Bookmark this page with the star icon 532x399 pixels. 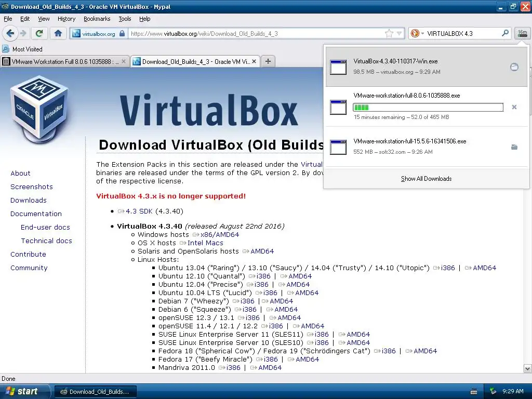click(x=389, y=33)
